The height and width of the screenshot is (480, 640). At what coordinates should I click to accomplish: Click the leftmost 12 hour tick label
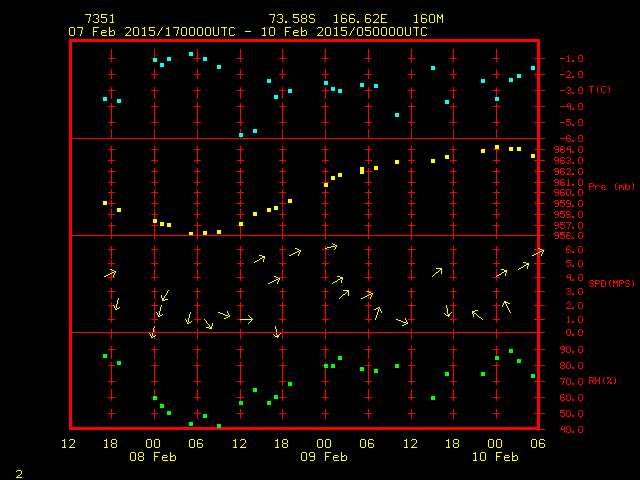tap(68, 443)
